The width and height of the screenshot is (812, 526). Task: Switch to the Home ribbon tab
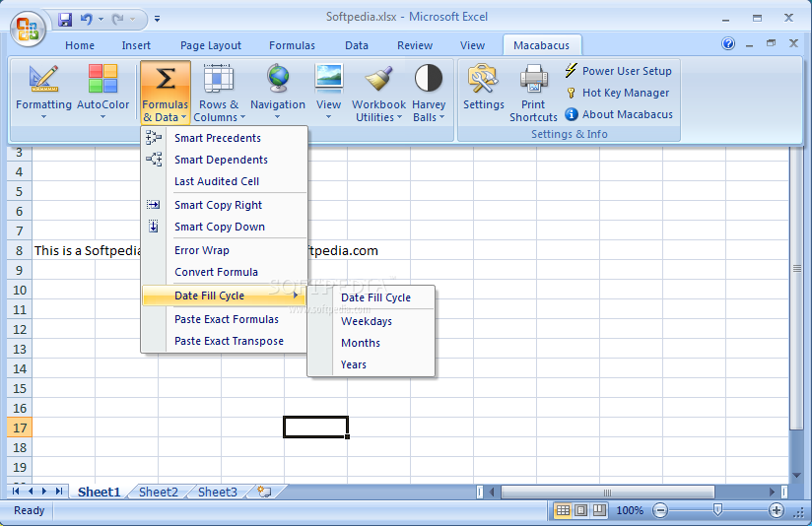[x=80, y=45]
